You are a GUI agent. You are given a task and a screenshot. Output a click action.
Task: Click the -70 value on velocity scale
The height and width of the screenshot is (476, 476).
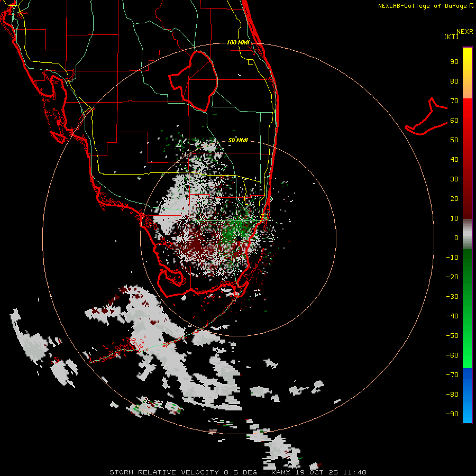[452, 374]
